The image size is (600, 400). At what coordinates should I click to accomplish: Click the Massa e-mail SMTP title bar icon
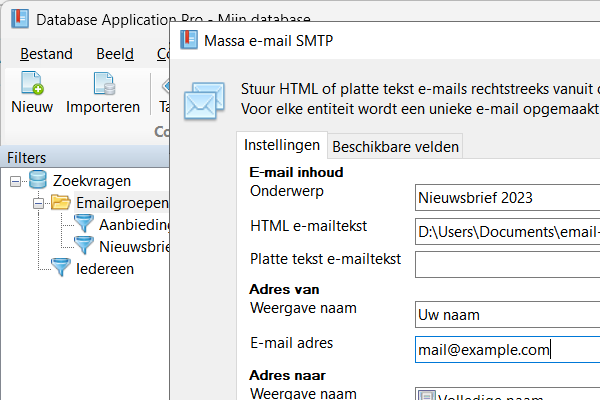point(188,41)
